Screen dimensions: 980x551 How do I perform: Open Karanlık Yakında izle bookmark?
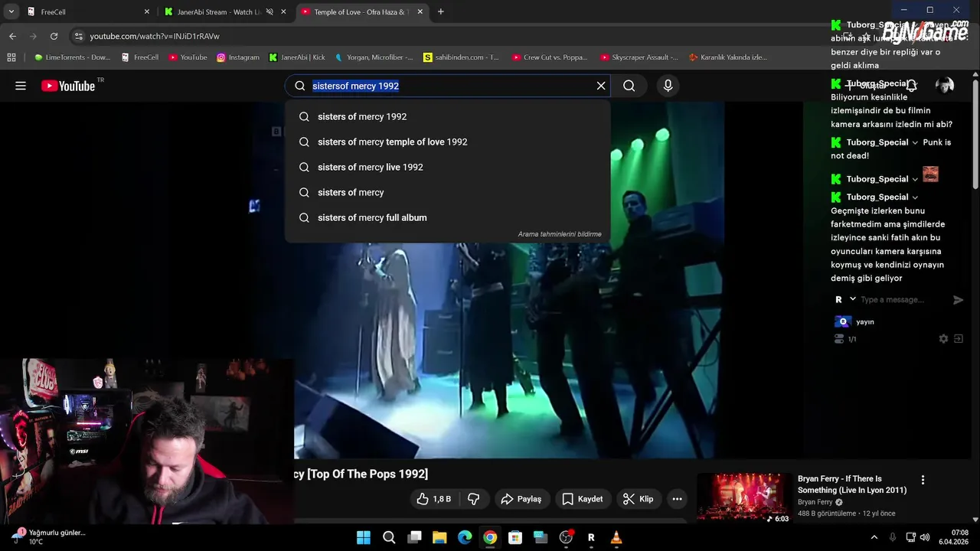728,57
